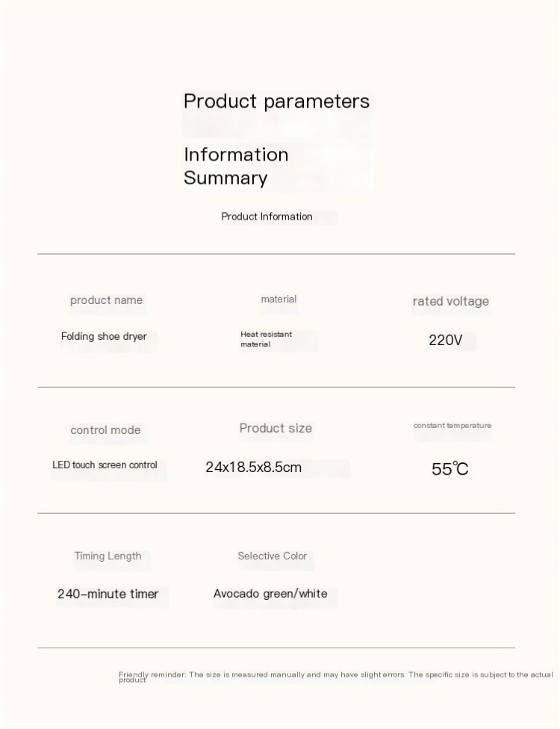This screenshot has height=729, width=560.
Task: Select the '55℃' temperature value
Action: tap(450, 469)
